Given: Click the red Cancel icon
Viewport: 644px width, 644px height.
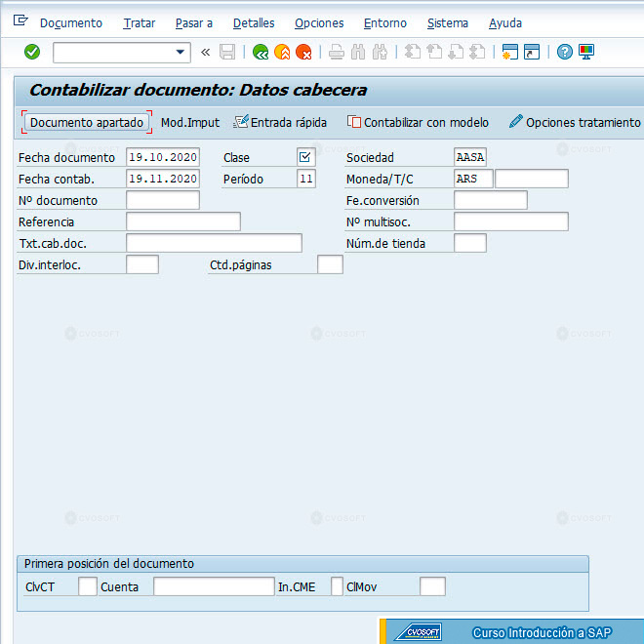Looking at the screenshot, I should (303, 52).
